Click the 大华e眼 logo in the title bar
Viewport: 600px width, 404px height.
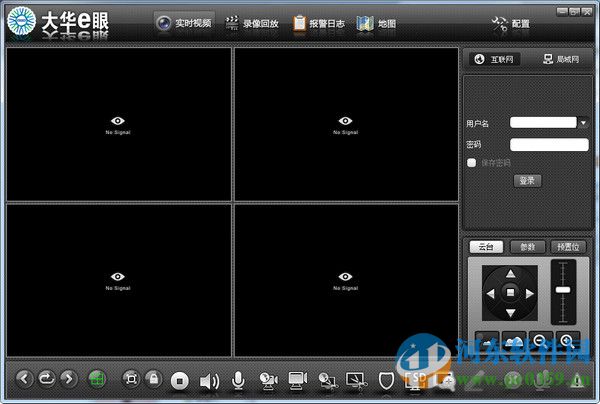(x=58, y=23)
